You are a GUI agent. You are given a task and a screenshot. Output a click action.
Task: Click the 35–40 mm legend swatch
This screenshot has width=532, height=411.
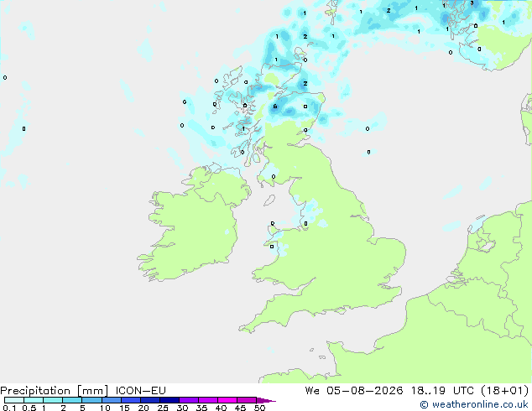click(x=207, y=400)
